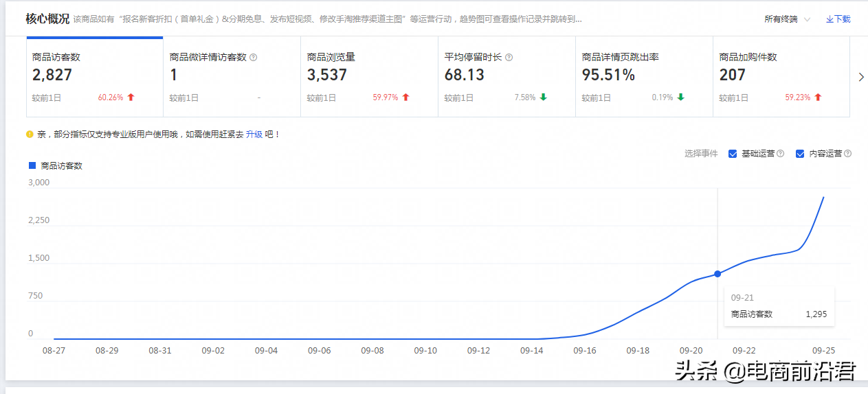Viewport: 868px width, 394px height.
Task: Open the 所有终端 dropdown
Action: [788, 19]
